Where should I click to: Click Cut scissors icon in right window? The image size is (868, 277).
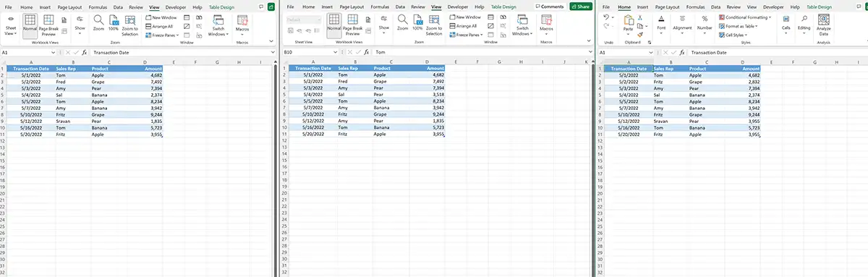click(640, 17)
